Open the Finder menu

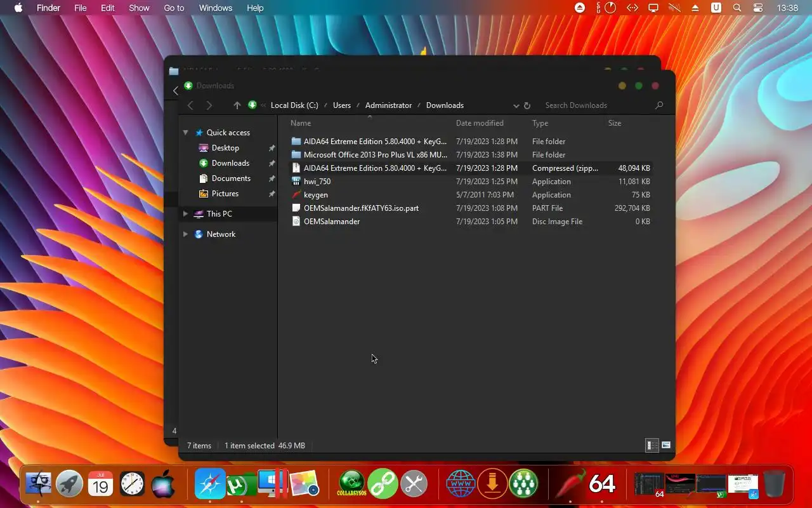tap(49, 8)
